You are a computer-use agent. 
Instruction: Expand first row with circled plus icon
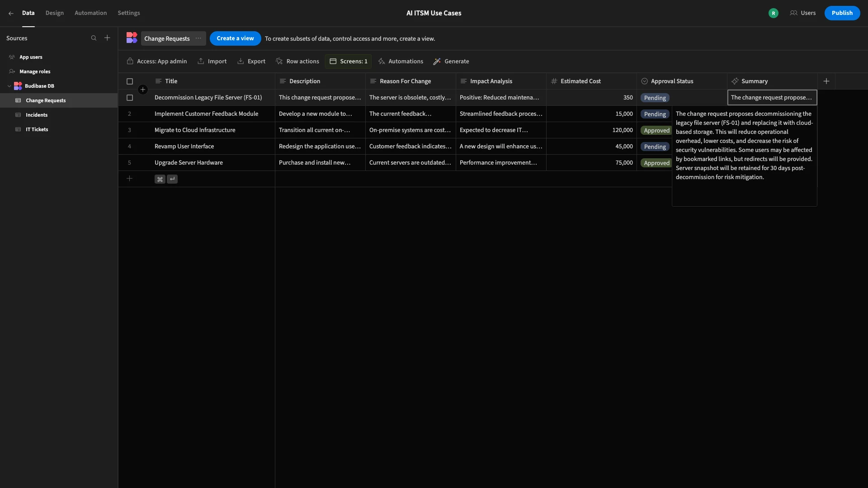pyautogui.click(x=143, y=90)
